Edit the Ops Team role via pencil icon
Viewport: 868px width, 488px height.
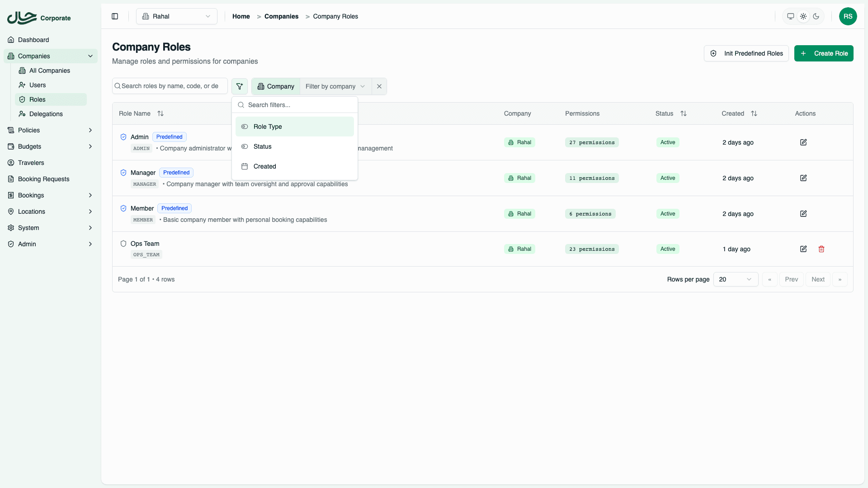[x=803, y=249]
